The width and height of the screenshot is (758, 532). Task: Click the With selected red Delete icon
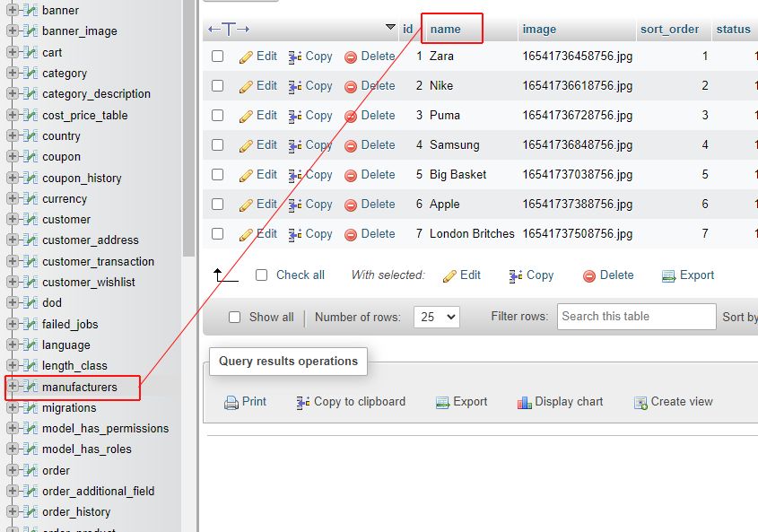pos(588,276)
